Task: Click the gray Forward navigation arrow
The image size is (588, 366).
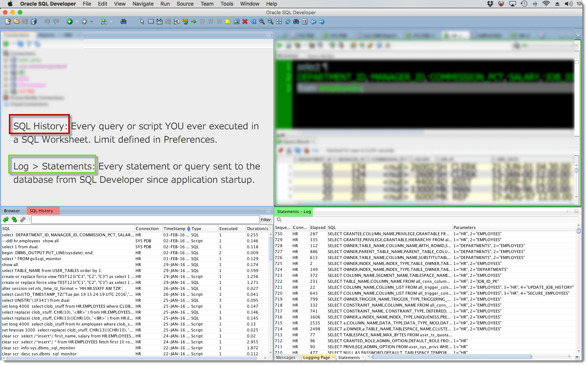Action: tap(84, 22)
